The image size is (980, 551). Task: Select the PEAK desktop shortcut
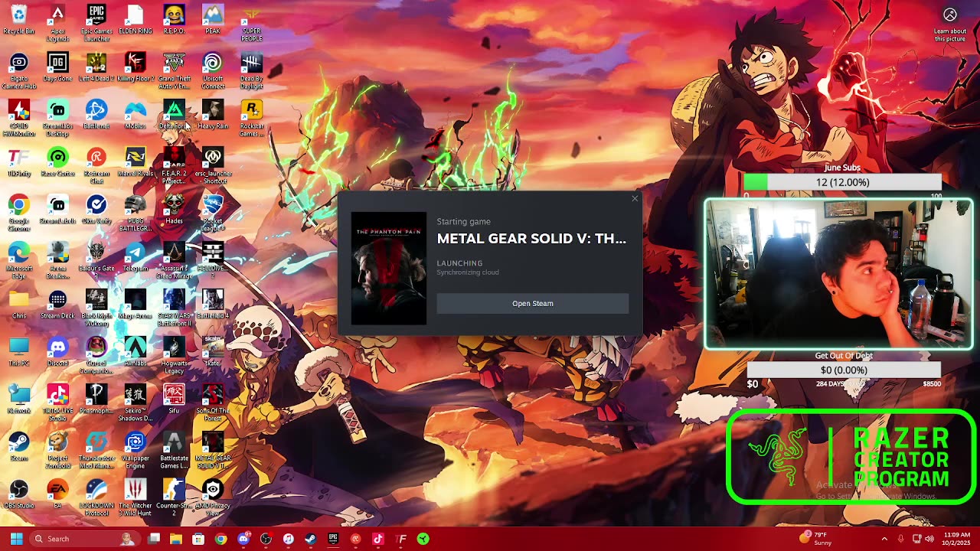click(x=212, y=21)
